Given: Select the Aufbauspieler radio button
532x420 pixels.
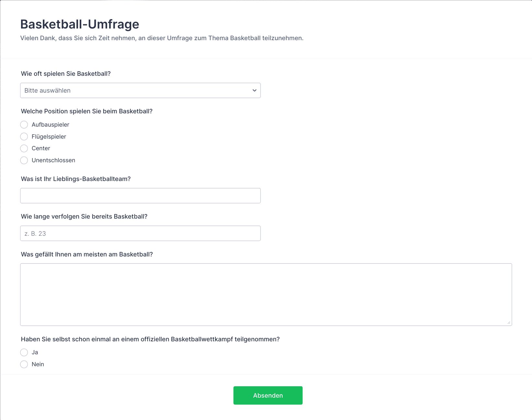Looking at the screenshot, I should (24, 125).
